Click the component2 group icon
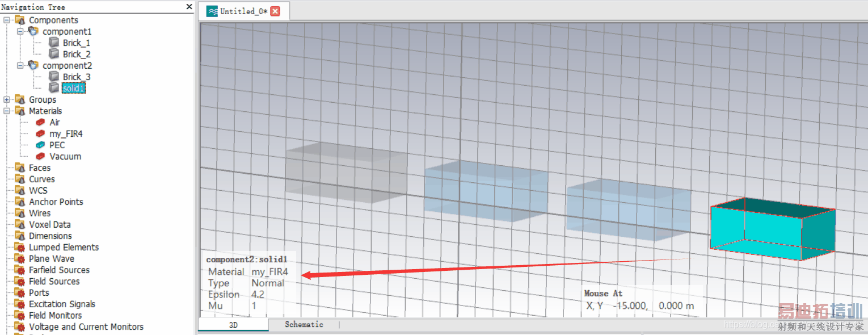868x335 pixels. point(33,65)
